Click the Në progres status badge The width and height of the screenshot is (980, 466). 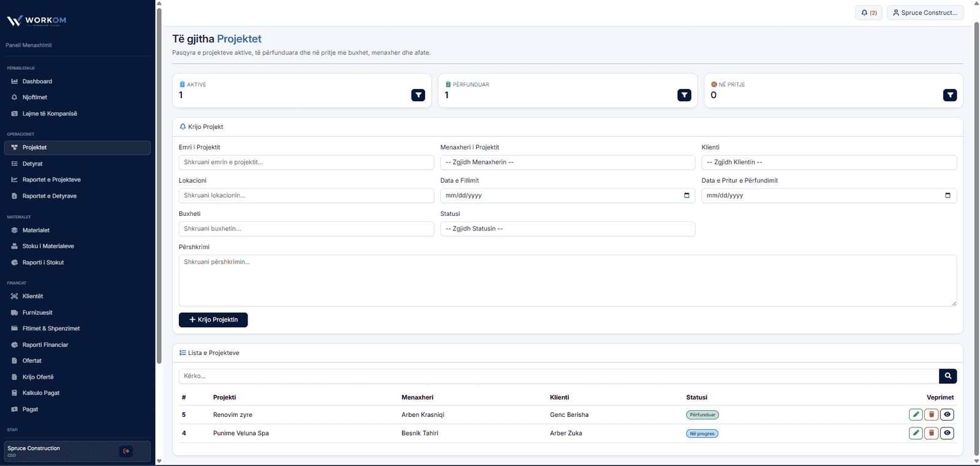(702, 434)
